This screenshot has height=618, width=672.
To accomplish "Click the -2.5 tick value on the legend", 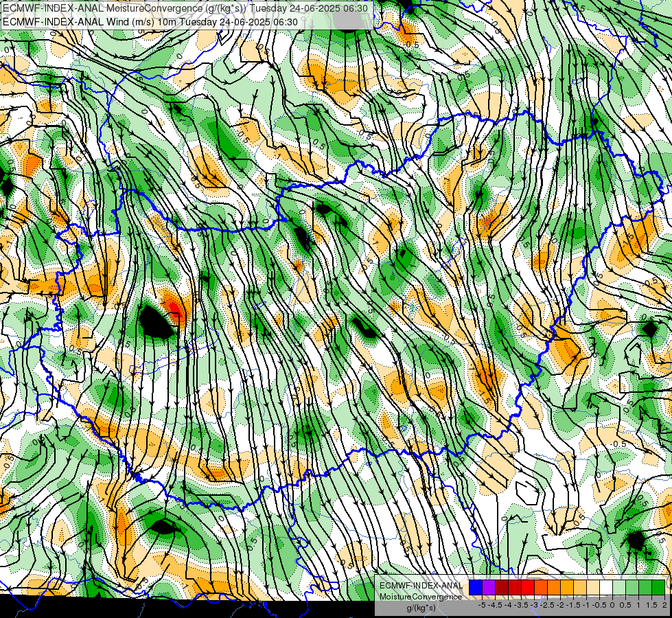I will pos(547,605).
